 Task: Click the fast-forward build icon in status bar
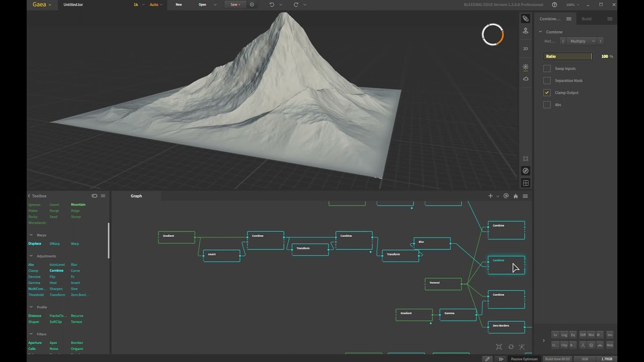[x=501, y=359]
